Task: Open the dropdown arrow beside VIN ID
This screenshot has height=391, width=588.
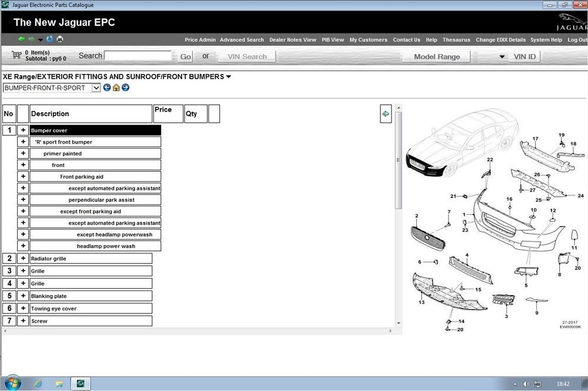Action: [x=502, y=56]
